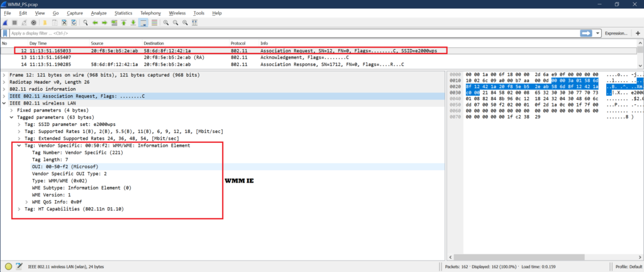Add a filter button with plus icon

[x=638, y=33]
